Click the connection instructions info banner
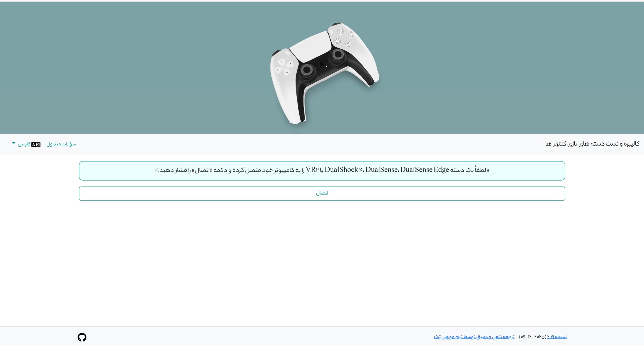Image resolution: width=644 pixels, height=345 pixels. (322, 170)
